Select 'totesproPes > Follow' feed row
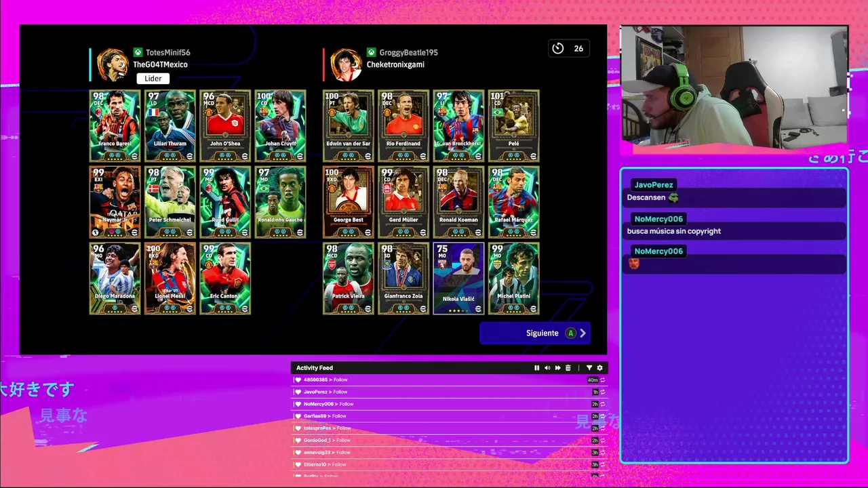Image resolution: width=868 pixels, height=488 pixels. coord(450,428)
